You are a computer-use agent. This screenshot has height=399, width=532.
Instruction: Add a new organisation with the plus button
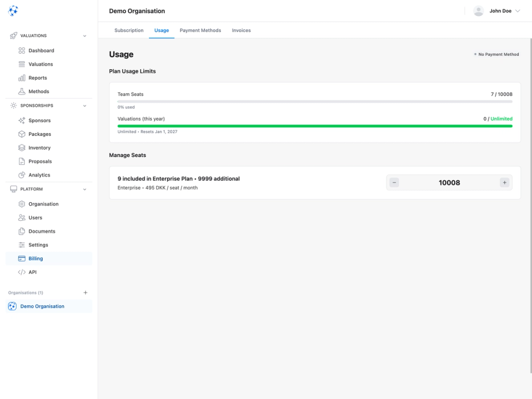[x=85, y=292]
